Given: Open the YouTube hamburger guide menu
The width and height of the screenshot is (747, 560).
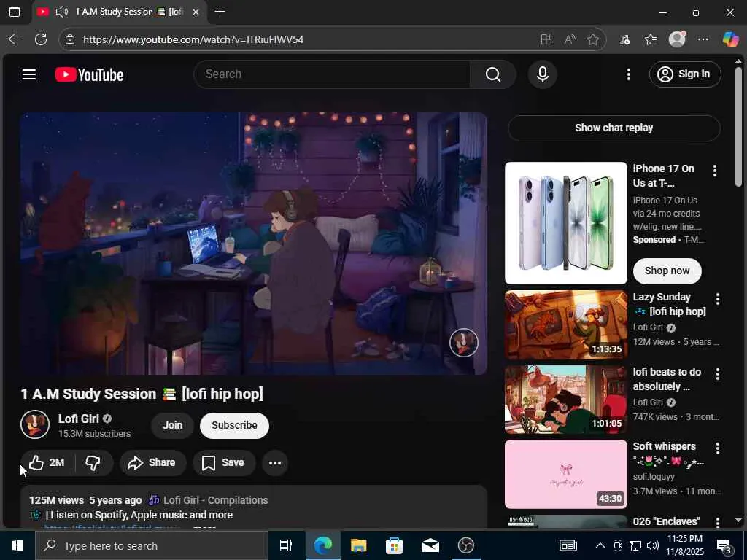Looking at the screenshot, I should click(x=29, y=74).
